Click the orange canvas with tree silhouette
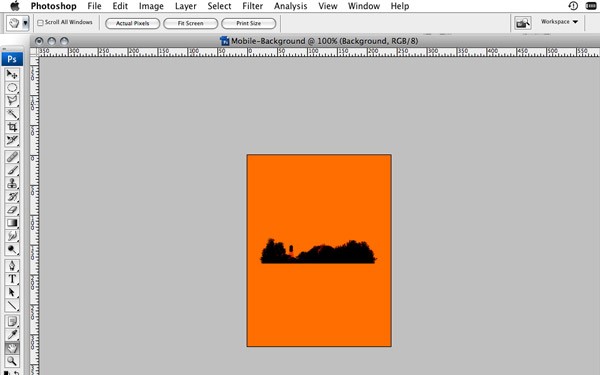 (x=319, y=251)
